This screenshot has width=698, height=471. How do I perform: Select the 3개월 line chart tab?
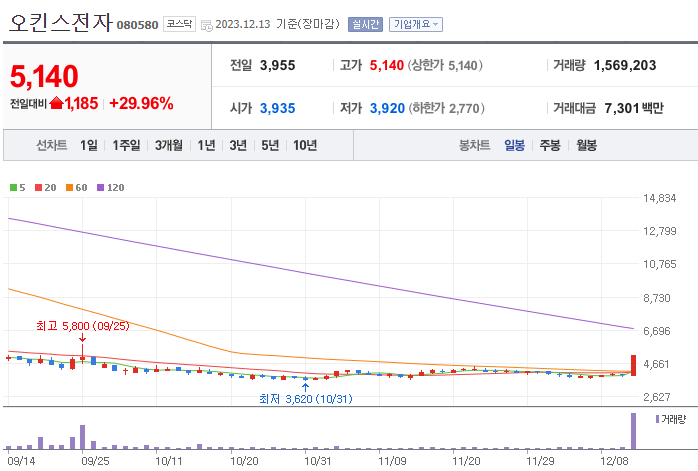[x=169, y=145]
